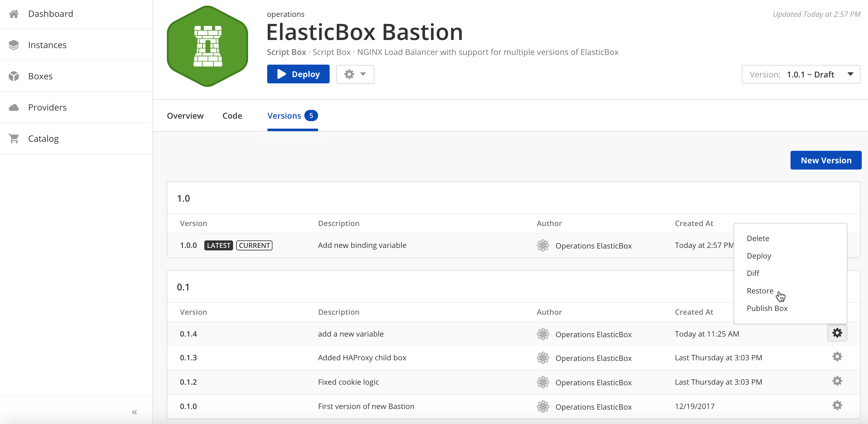
Task: Click author avatar in 0.1.0 row
Action: pos(543,407)
